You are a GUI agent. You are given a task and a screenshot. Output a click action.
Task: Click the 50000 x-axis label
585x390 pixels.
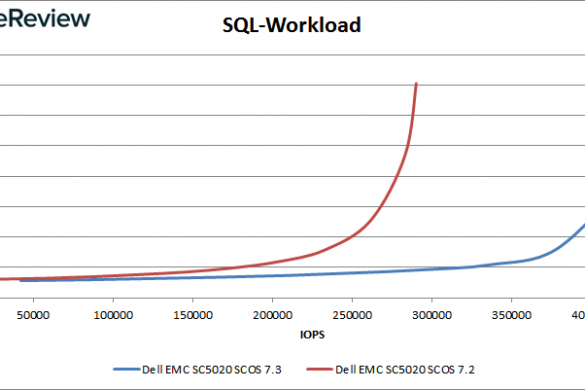pos(33,315)
